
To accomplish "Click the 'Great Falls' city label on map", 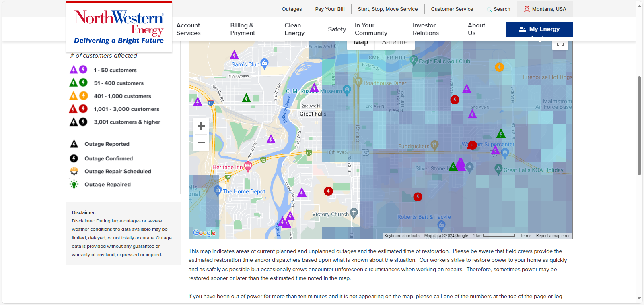I will coord(313,114).
